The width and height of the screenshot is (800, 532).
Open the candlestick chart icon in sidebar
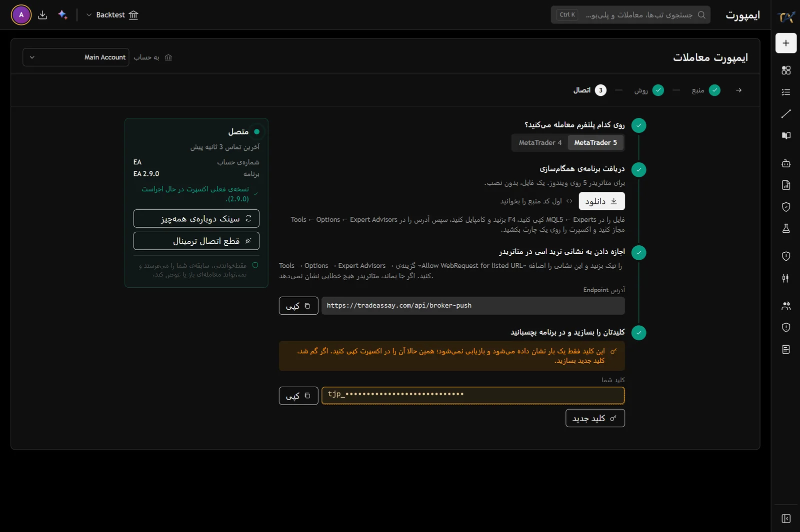(x=786, y=278)
